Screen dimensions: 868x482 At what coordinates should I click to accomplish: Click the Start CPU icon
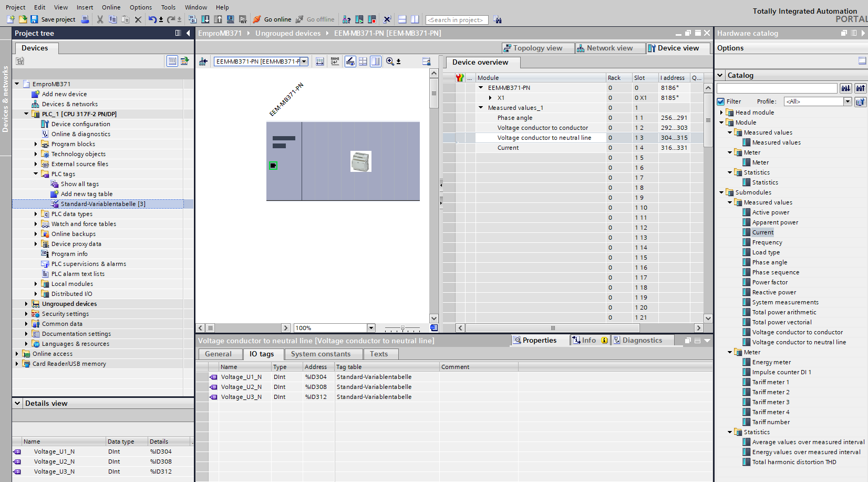[x=359, y=19]
